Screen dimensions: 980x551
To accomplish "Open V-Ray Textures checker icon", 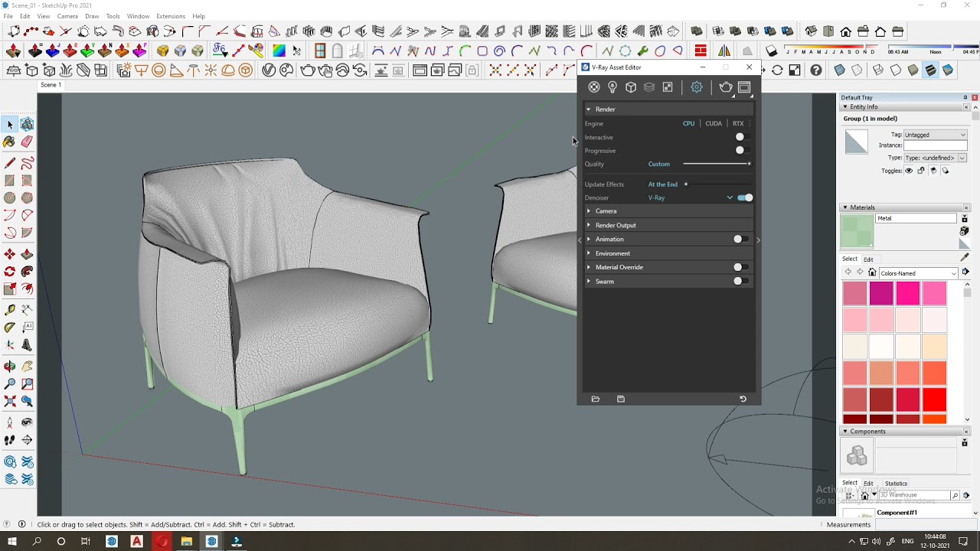I will click(668, 87).
